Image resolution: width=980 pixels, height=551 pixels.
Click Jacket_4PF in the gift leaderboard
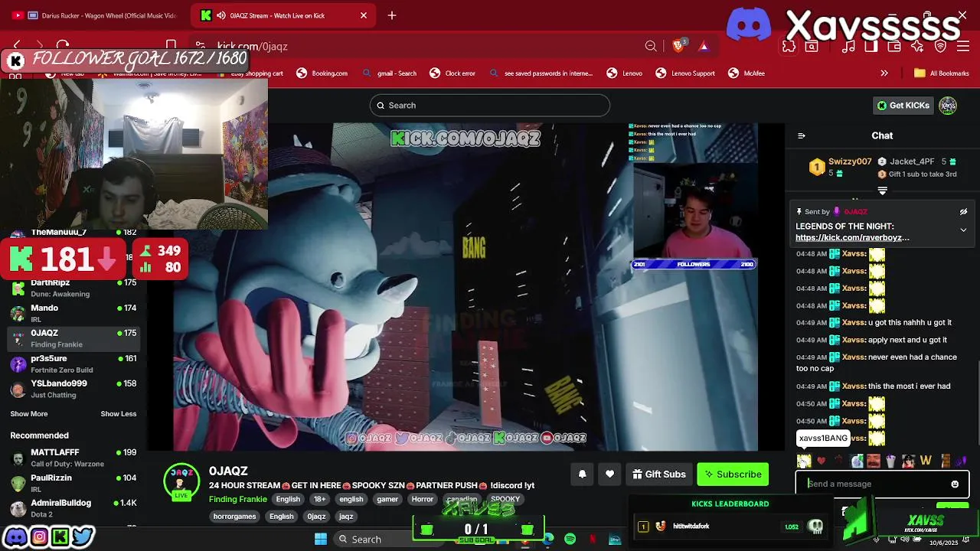tap(912, 161)
